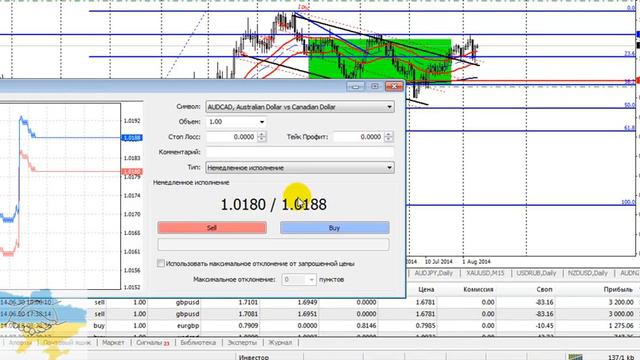Select the gbpusd sell row at 1.7081

(320, 314)
